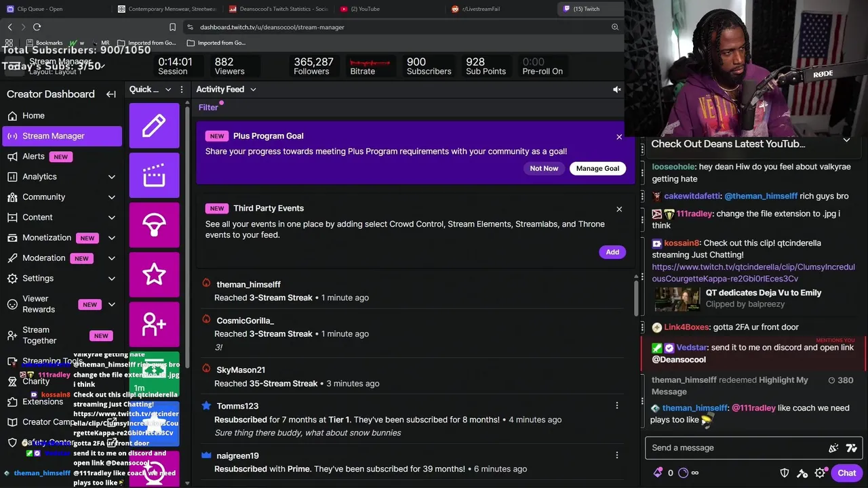Click the Home sidebar icon
This screenshot has width=868, height=488.
pos(12,116)
